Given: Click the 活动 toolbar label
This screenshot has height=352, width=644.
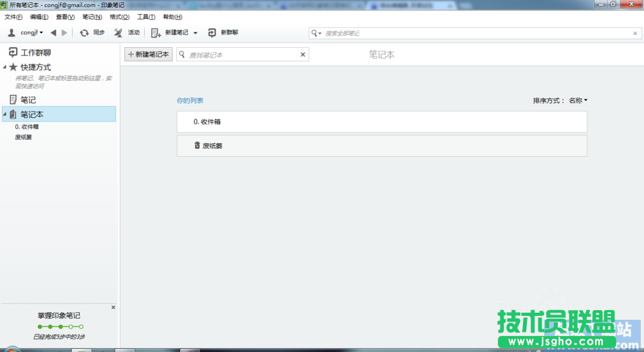Looking at the screenshot, I should pyautogui.click(x=134, y=32).
